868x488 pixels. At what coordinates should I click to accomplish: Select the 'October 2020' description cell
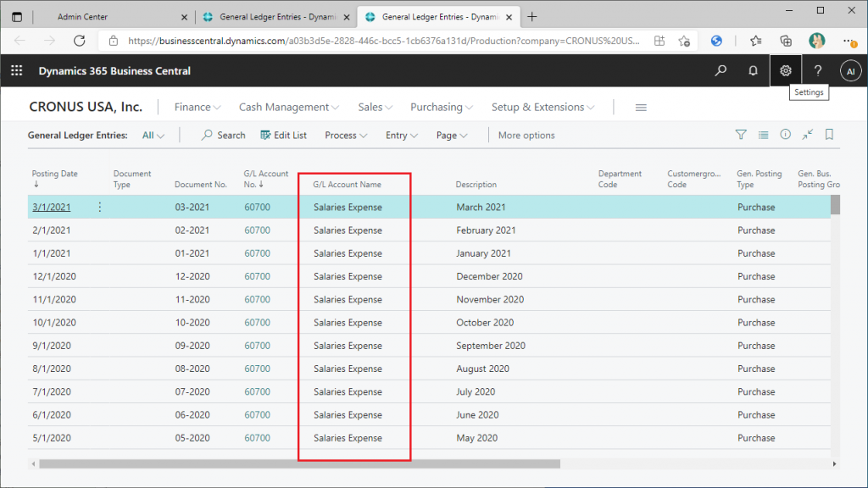(x=485, y=323)
